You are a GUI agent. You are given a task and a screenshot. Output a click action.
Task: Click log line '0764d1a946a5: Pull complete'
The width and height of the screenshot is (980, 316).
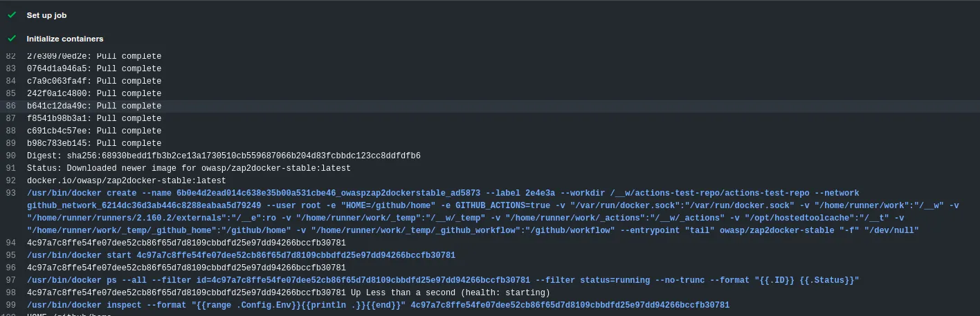(x=94, y=68)
